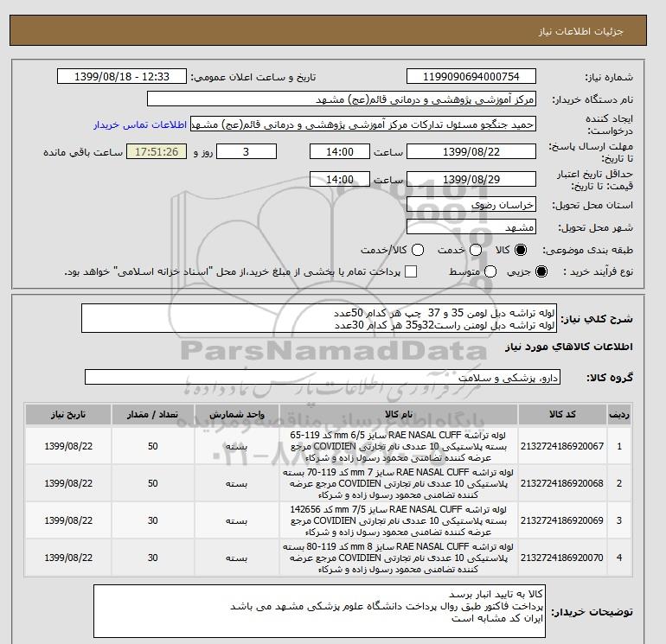Click the تعداد / مقدار column header
This screenshot has height=644, width=666.
(x=153, y=414)
